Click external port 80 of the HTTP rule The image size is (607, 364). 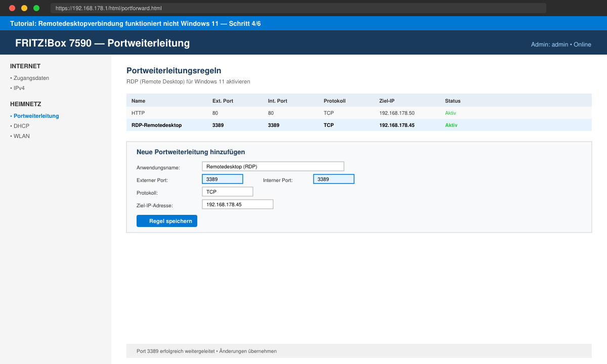215,113
